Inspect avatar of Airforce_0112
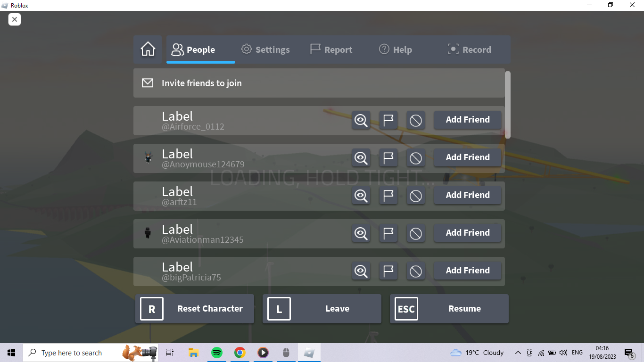The image size is (644, 362). 361,120
